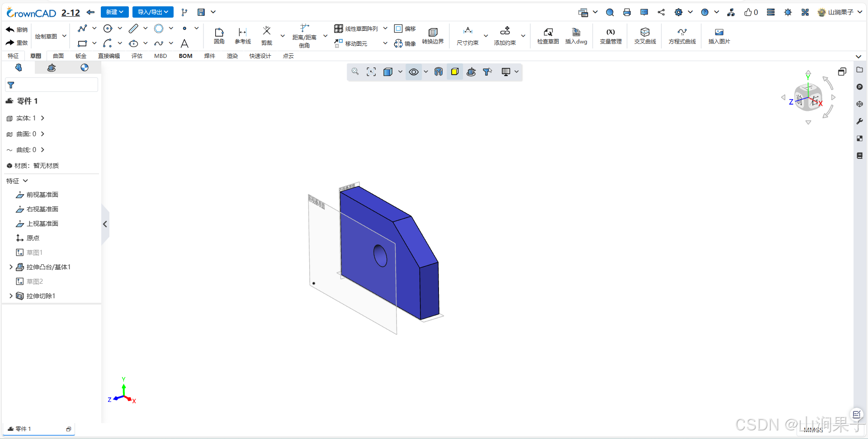868x439 pixels.
Task: Switch to the BOM ribbon tab
Action: pyautogui.click(x=185, y=56)
